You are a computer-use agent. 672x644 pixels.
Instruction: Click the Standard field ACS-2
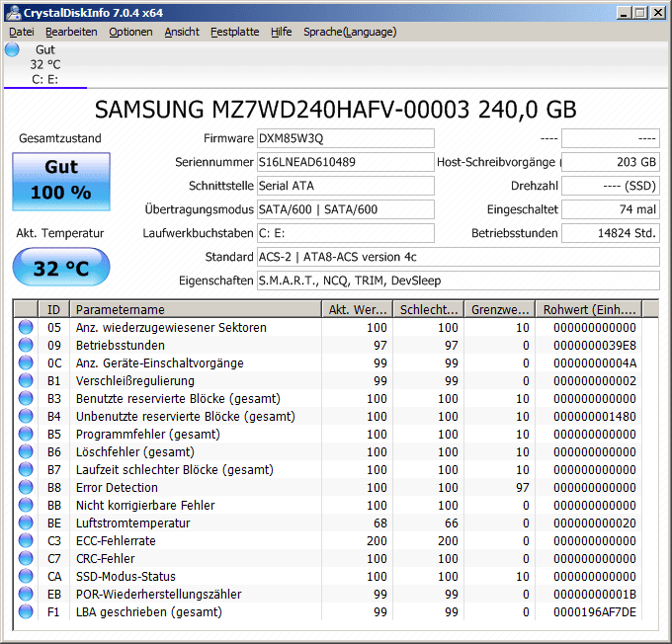tap(459, 257)
